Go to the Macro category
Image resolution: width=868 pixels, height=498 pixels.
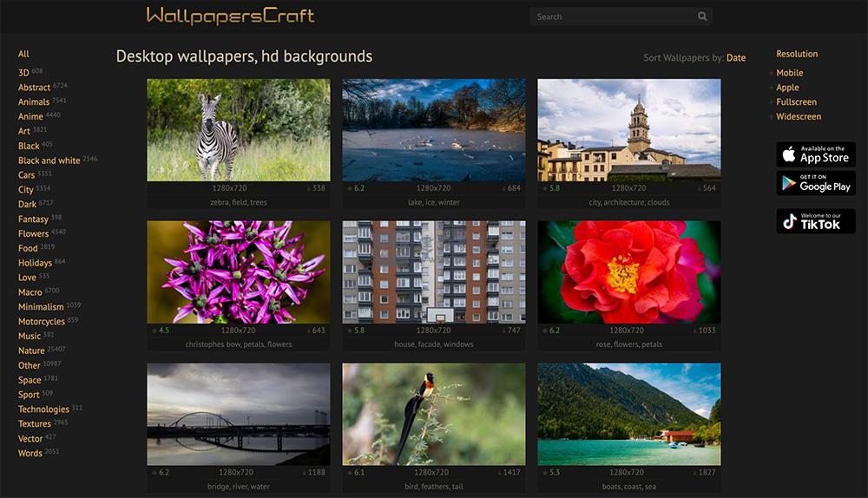pyautogui.click(x=30, y=292)
